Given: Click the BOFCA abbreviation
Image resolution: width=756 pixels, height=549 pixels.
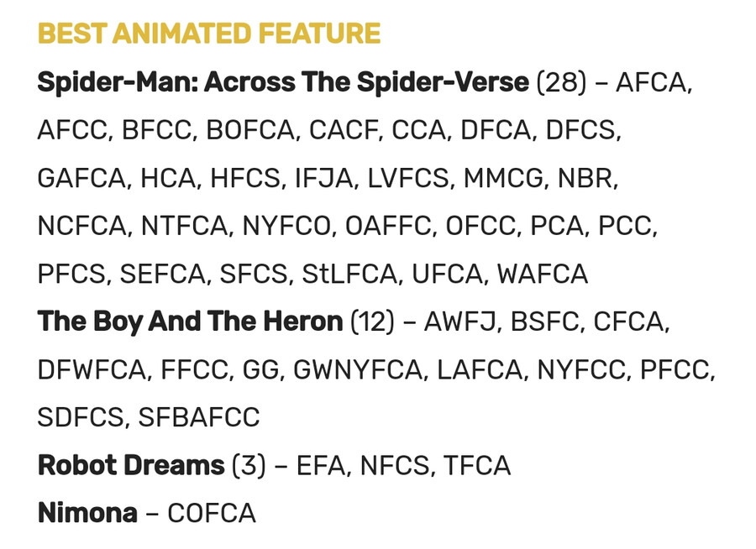Looking at the screenshot, I should click(x=251, y=130).
